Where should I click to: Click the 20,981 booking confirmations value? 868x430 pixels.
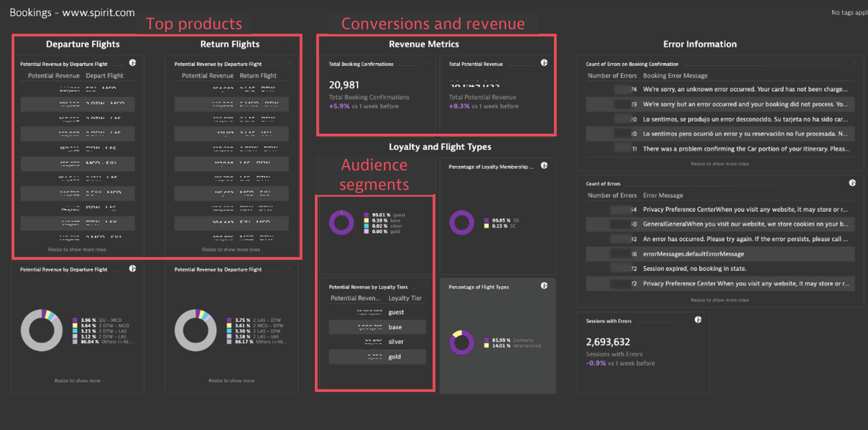[344, 85]
